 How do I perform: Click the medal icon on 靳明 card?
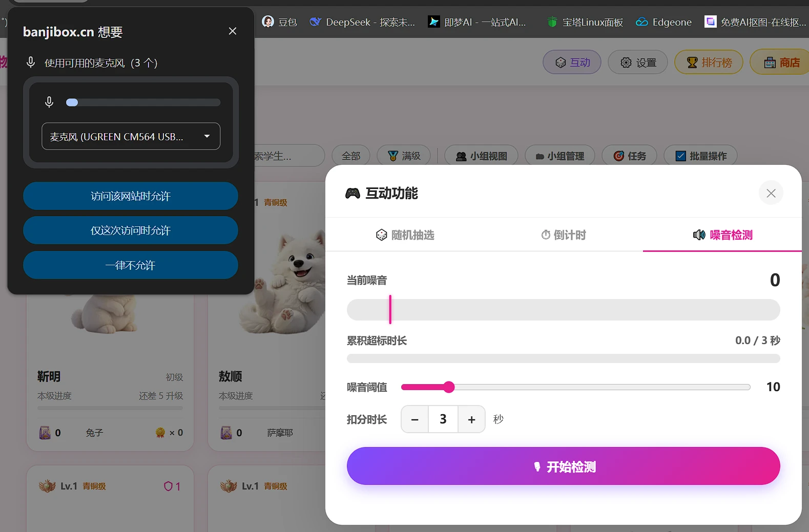point(160,433)
